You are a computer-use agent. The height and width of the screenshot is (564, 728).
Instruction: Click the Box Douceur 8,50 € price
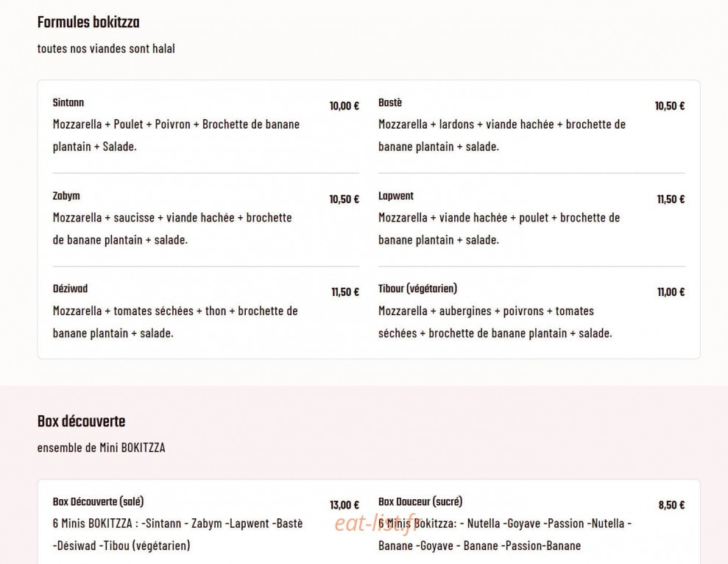[671, 505]
